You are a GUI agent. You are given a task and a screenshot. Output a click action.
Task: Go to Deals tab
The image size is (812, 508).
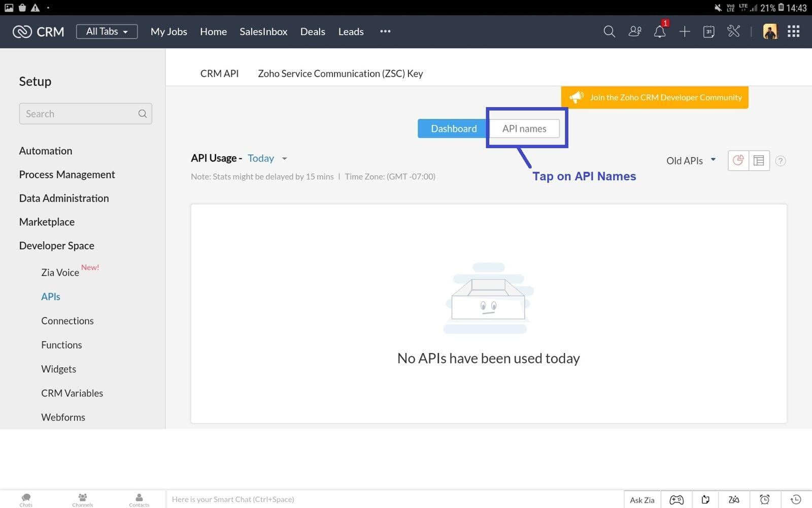[313, 31]
